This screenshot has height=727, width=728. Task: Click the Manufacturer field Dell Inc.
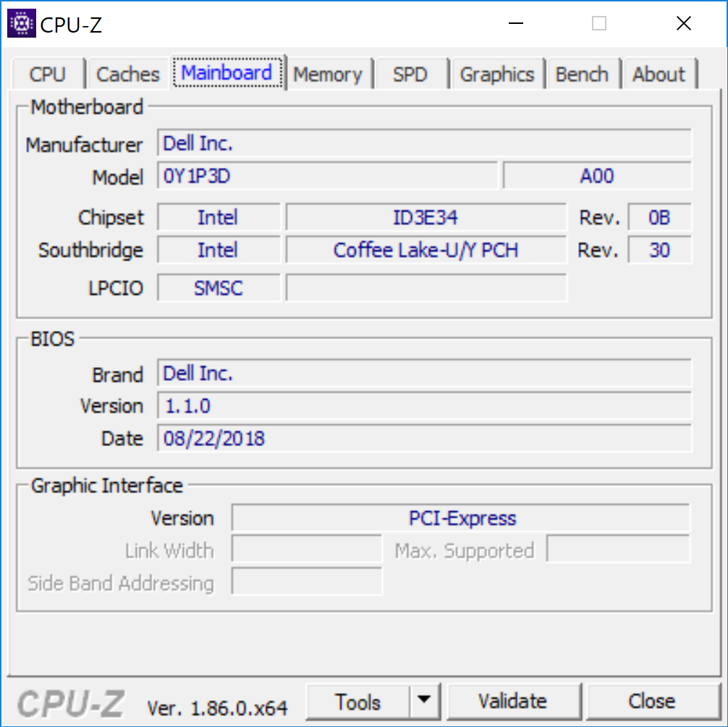pyautogui.click(x=424, y=143)
